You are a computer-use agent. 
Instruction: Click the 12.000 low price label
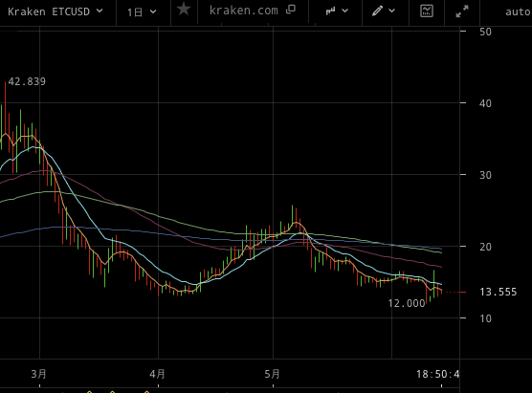pos(407,303)
